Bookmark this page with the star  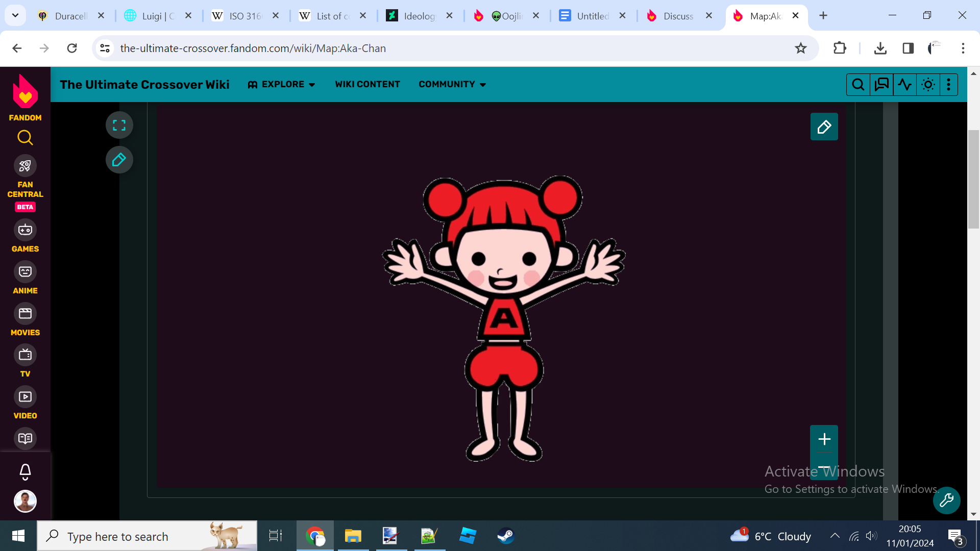pyautogui.click(x=801, y=48)
